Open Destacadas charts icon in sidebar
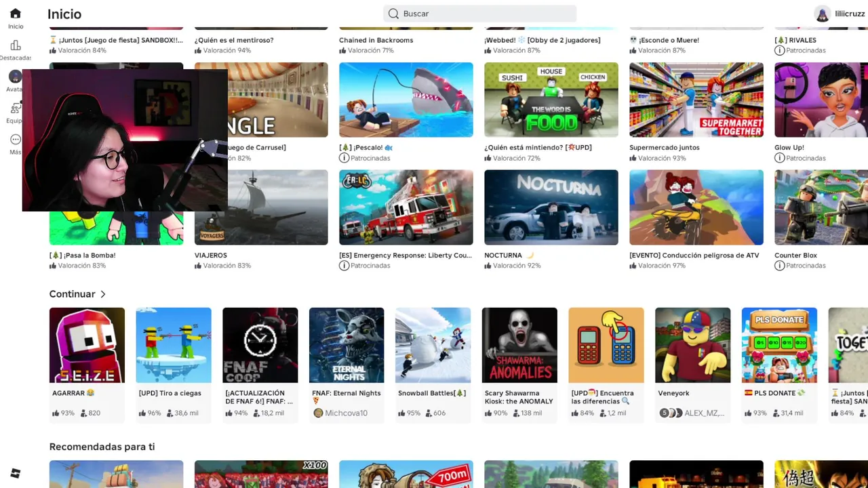 15,45
